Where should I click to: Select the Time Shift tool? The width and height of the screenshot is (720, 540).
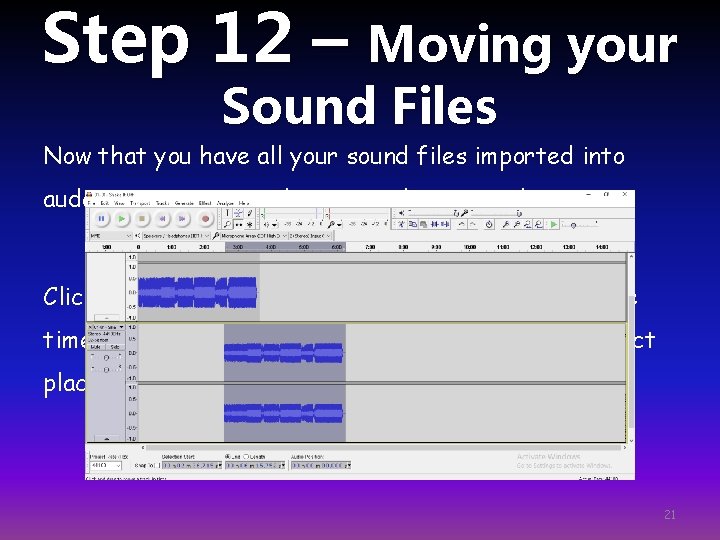tap(238, 224)
